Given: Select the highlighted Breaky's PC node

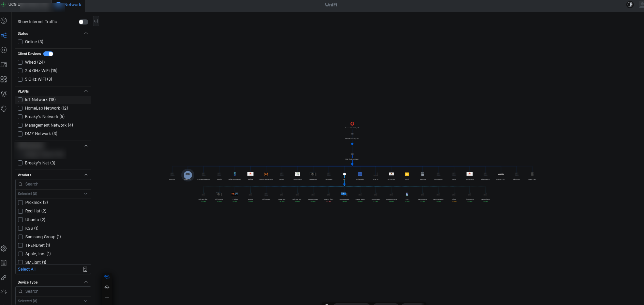Looking at the screenshot, I should (x=188, y=175).
